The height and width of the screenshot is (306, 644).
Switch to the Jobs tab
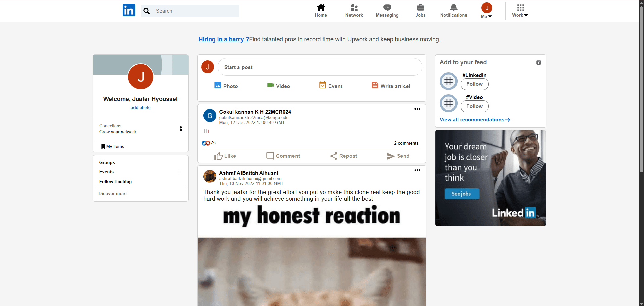(x=420, y=7)
